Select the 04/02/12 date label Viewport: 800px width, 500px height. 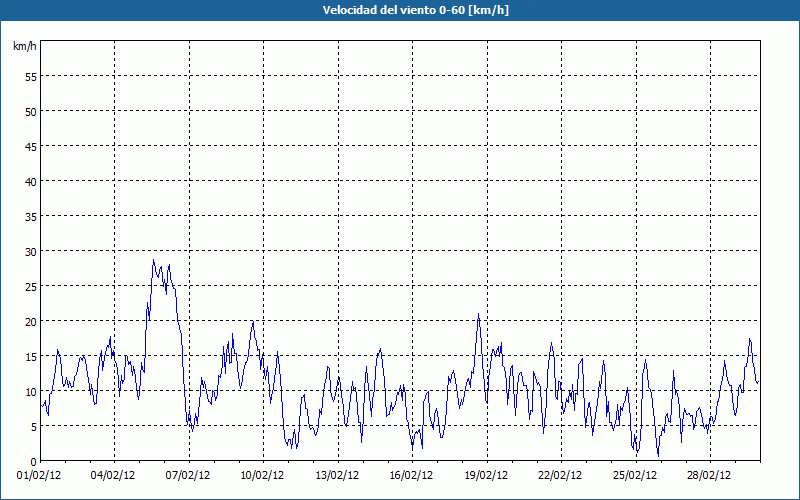pyautogui.click(x=114, y=476)
